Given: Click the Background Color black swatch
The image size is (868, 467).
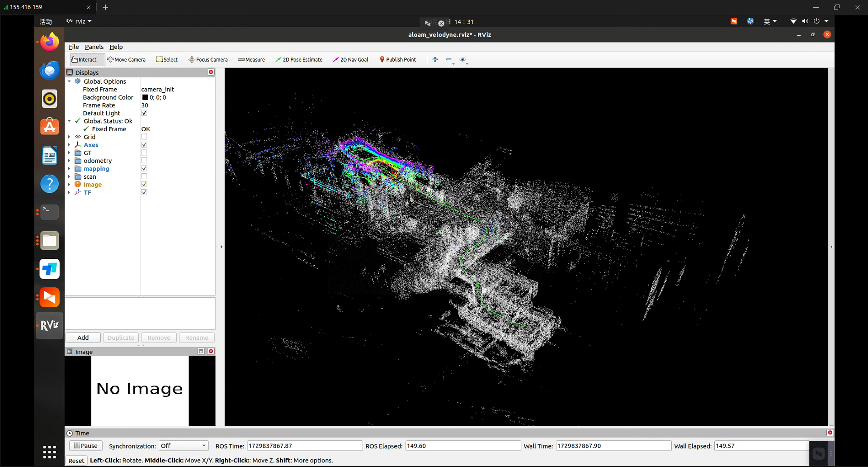Looking at the screenshot, I should coord(145,98).
